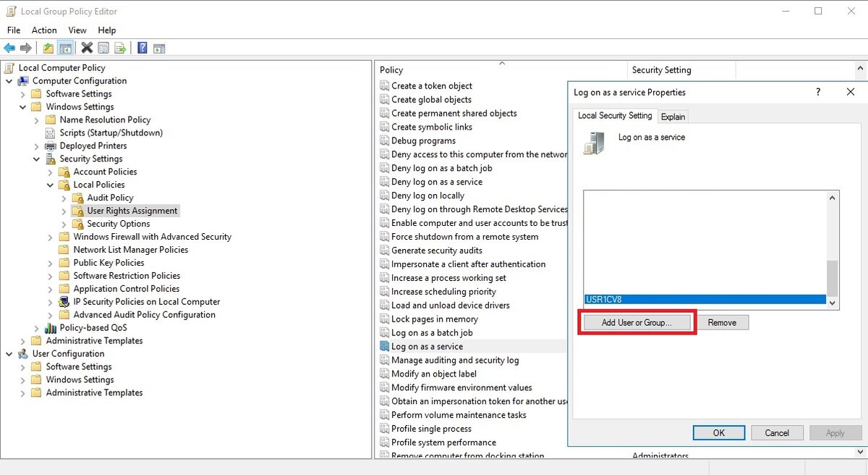
Task: Click the Computer Configuration computer icon
Action: 23,81
